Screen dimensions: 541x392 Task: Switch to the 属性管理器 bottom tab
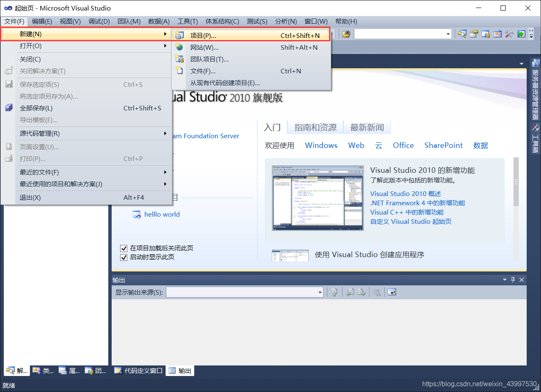[69, 371]
